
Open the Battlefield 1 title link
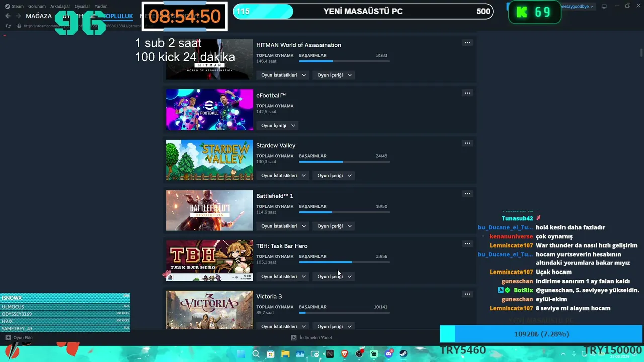coord(274,196)
